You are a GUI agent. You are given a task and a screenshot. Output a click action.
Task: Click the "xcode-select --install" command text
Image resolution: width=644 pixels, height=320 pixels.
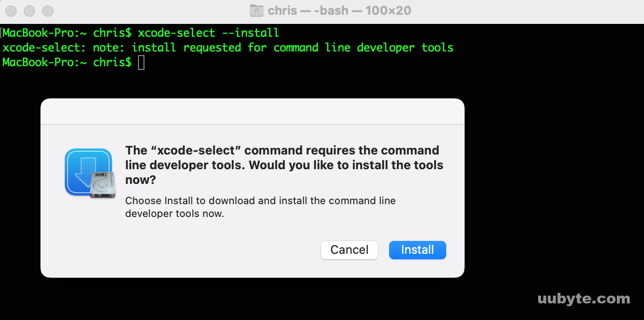[208, 33]
